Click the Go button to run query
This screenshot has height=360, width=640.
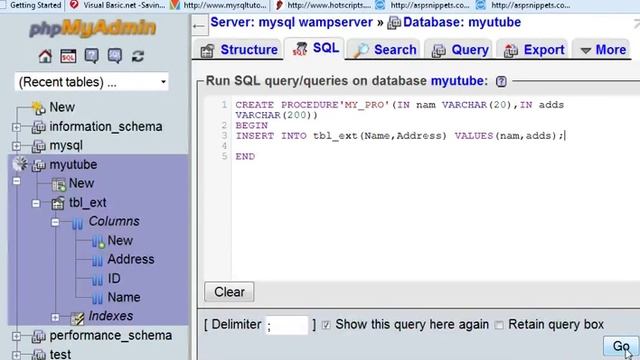click(x=621, y=346)
